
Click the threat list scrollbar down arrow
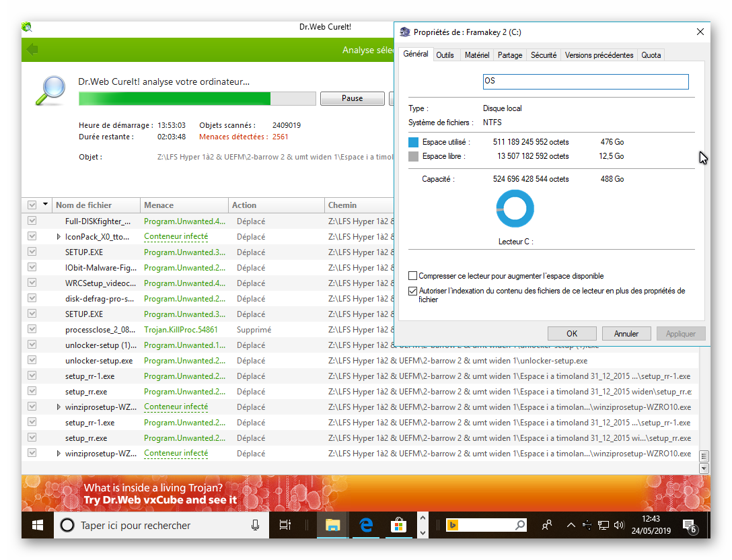coord(704,468)
